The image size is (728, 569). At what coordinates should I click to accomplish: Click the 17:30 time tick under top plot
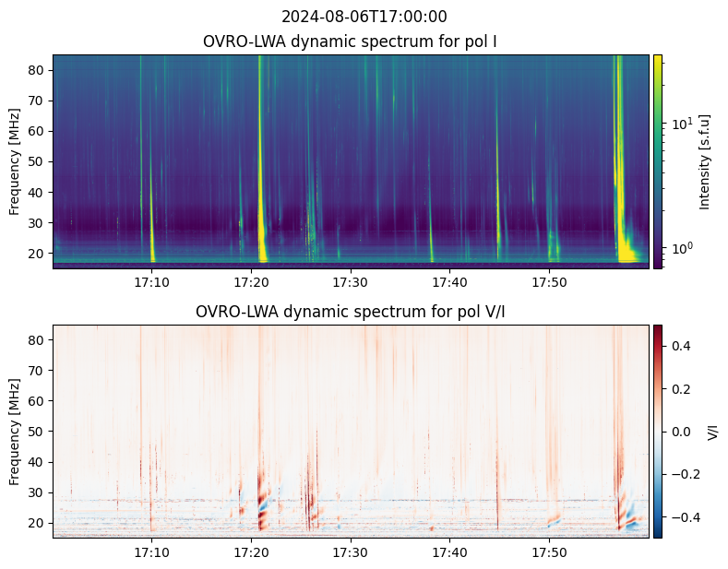(x=351, y=281)
